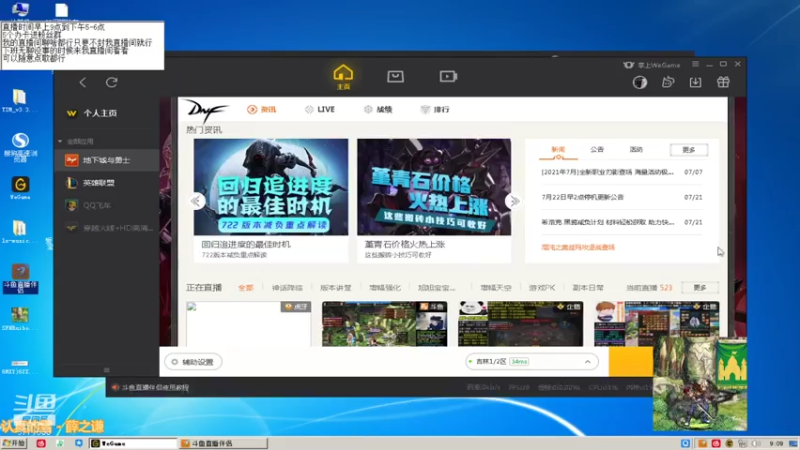Open the WeGame desktop shortcut icon
Image resolution: width=800 pixels, height=450 pixels.
pos(20,188)
